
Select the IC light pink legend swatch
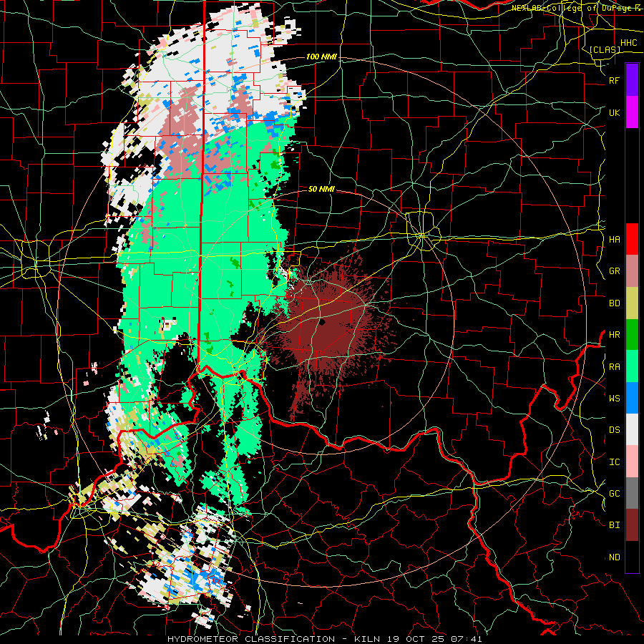pyautogui.click(x=632, y=462)
